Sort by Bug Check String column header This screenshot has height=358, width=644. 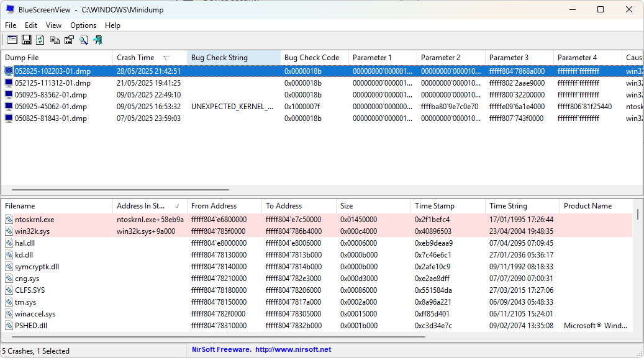234,58
